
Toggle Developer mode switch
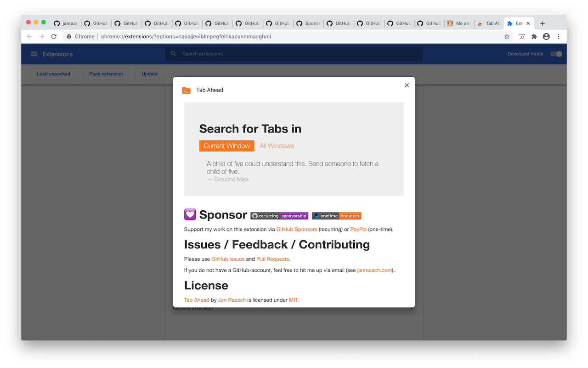coord(556,54)
